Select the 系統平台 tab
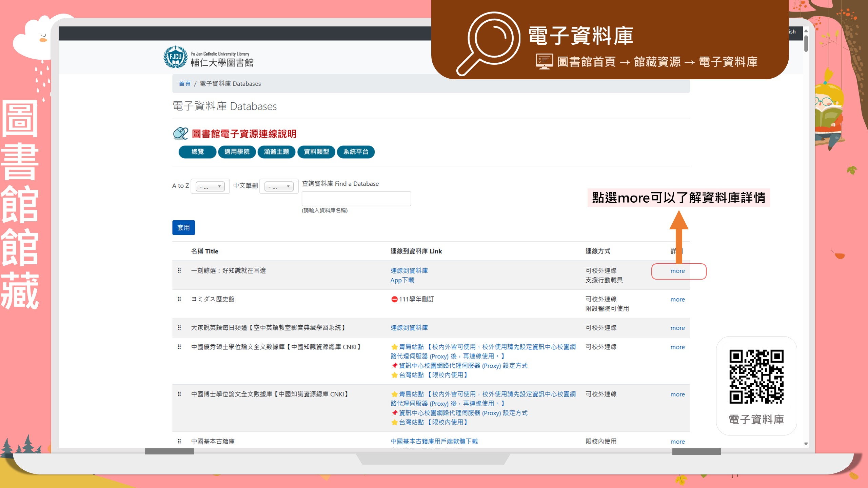Image resolution: width=868 pixels, height=488 pixels. [356, 152]
